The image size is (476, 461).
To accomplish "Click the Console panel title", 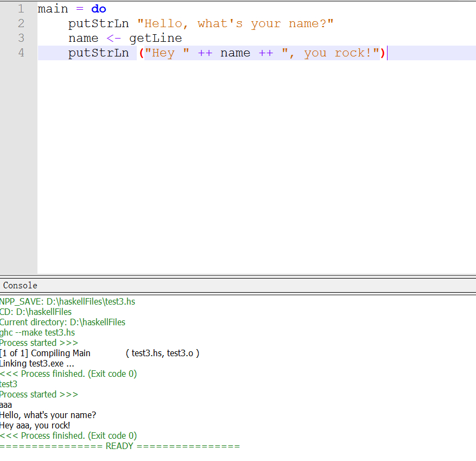I will click(20, 286).
